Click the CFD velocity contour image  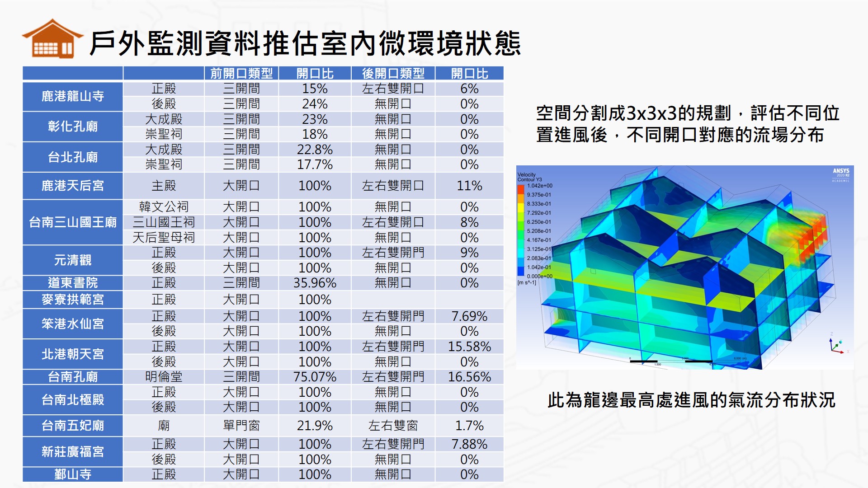pos(685,267)
